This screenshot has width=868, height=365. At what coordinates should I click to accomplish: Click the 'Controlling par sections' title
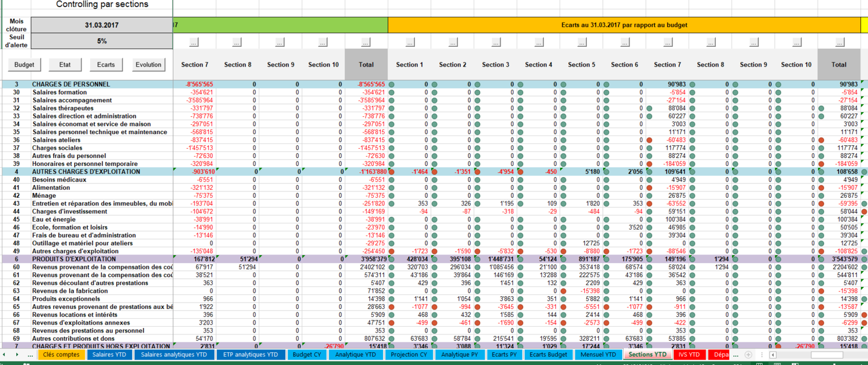tap(102, 5)
